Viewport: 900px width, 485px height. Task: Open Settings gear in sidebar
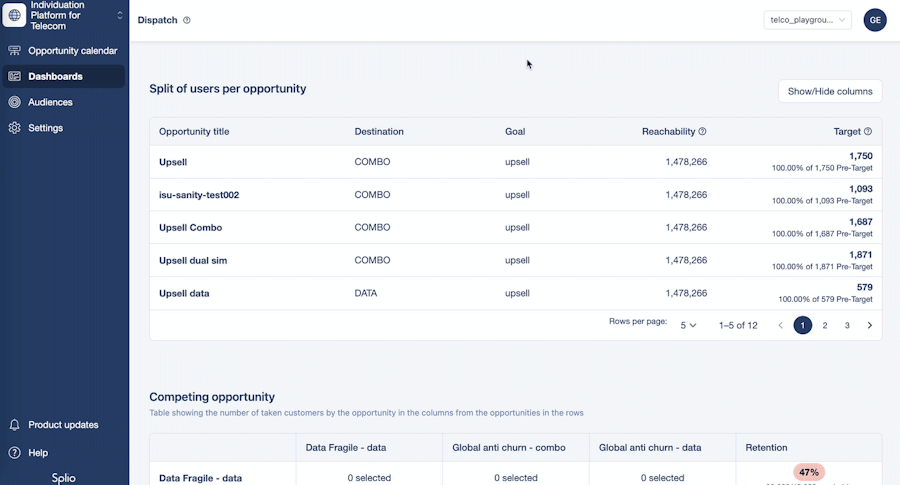point(14,128)
